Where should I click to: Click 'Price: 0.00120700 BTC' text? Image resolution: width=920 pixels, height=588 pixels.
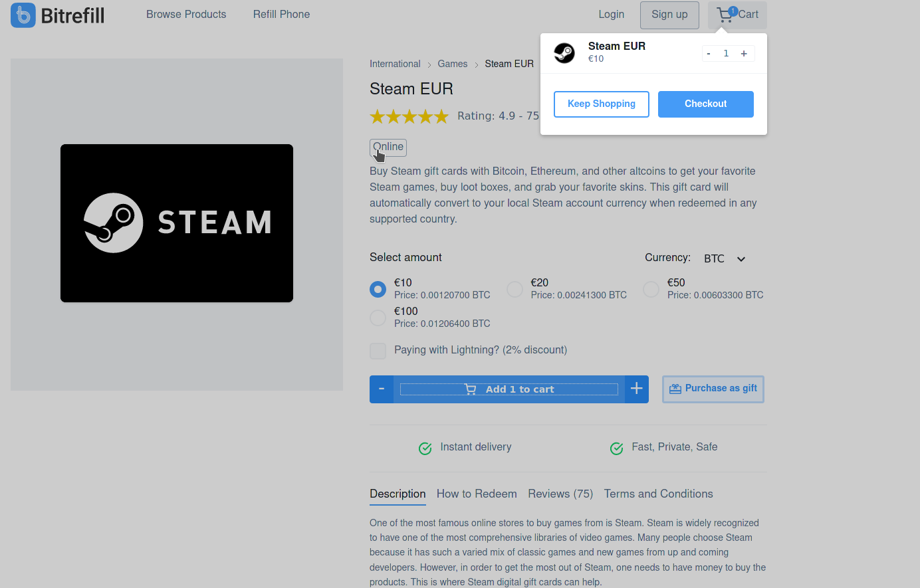[442, 295]
